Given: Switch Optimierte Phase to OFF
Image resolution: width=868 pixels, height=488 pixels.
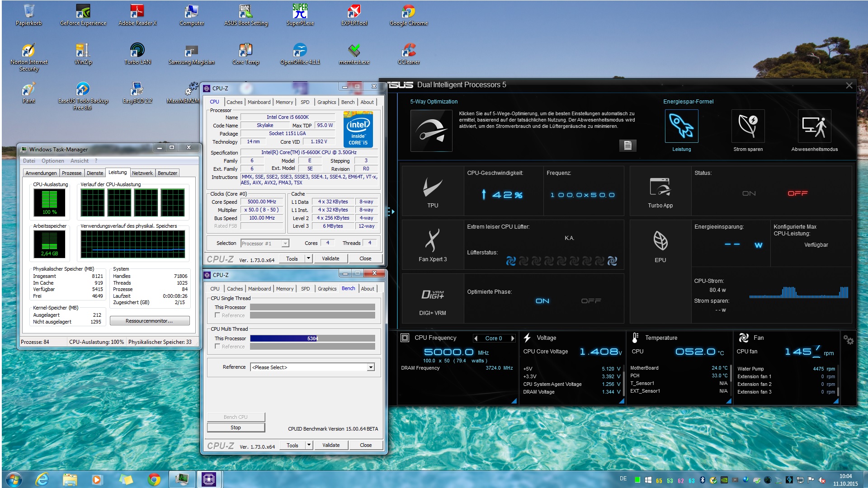Looking at the screenshot, I should [x=591, y=301].
